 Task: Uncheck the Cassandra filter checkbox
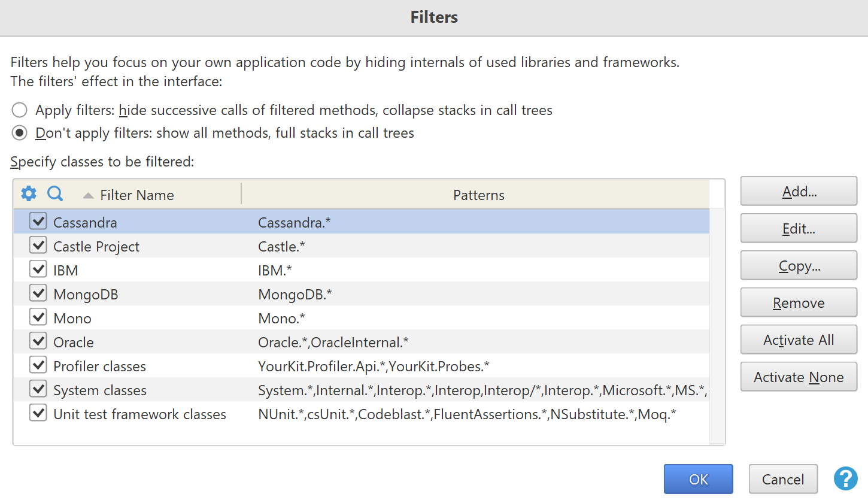click(x=38, y=222)
